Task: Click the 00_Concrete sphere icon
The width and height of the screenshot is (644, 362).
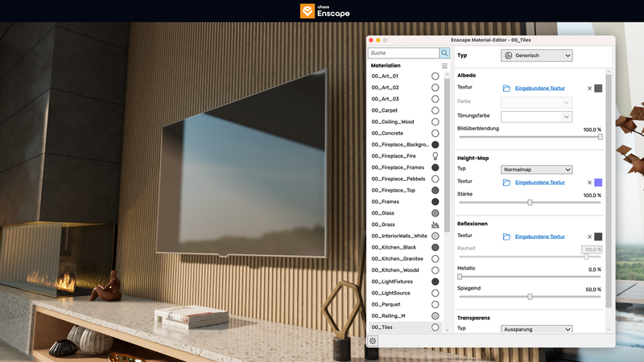Action: pos(435,133)
